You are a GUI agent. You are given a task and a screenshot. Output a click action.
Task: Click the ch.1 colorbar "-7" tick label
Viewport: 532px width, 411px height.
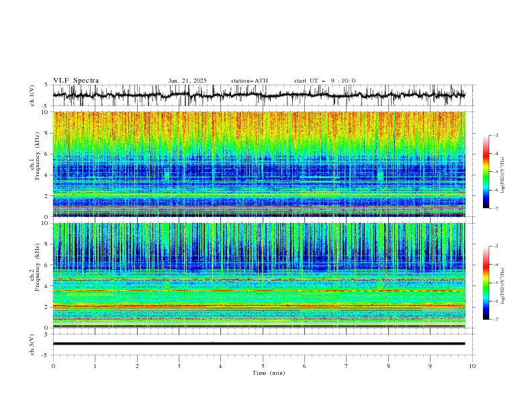pyautogui.click(x=496, y=208)
